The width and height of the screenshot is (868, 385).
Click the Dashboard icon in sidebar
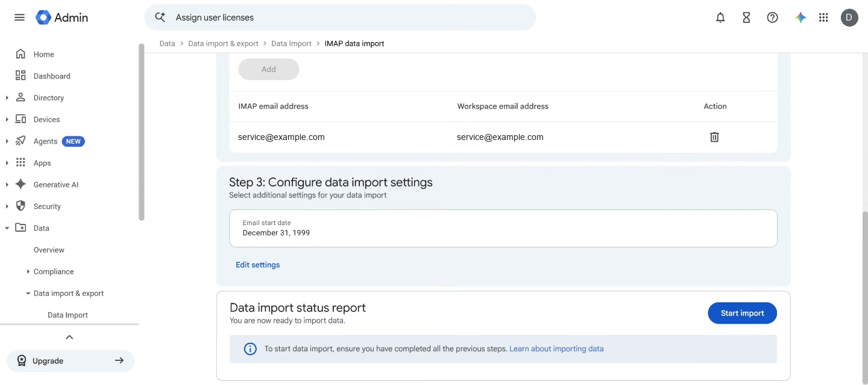(20, 75)
